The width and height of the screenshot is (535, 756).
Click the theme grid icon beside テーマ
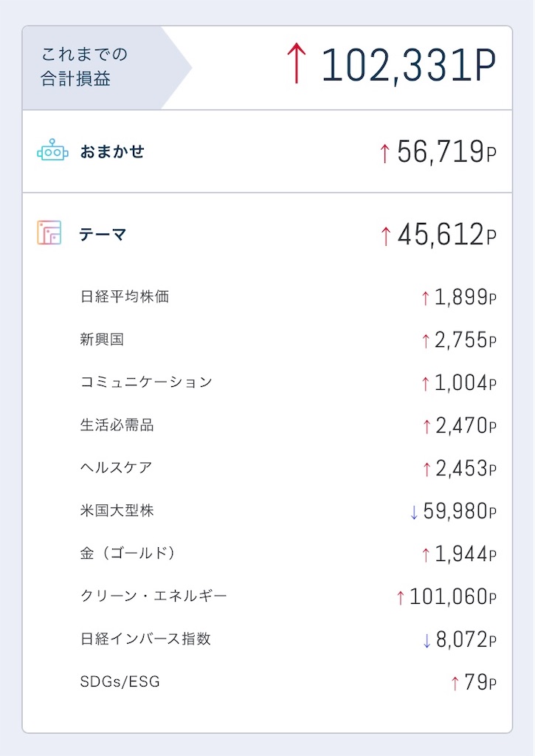pos(49,233)
